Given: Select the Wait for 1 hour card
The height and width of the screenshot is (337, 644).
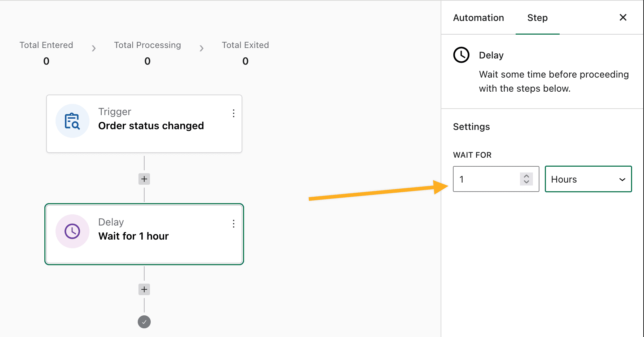Looking at the screenshot, I should tap(144, 234).
